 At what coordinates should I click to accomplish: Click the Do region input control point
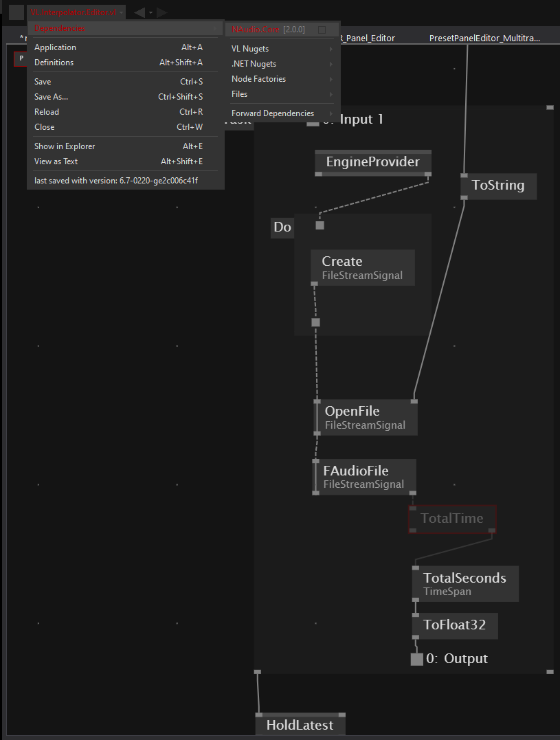coord(320,225)
